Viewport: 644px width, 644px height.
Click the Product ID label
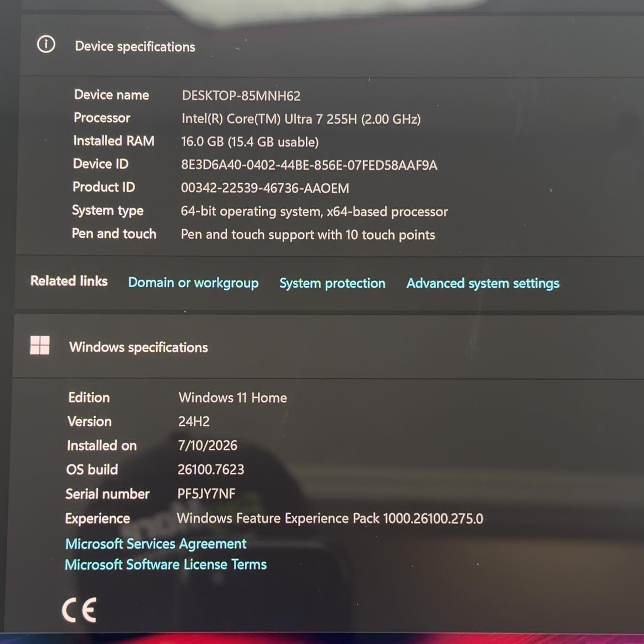coord(103,187)
